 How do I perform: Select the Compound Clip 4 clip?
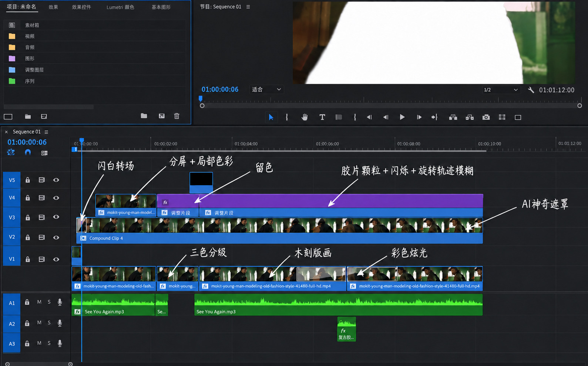pos(279,231)
